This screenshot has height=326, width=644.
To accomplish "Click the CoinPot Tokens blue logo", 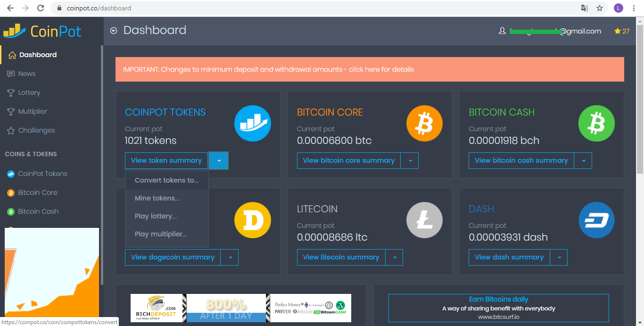I will point(253,124).
